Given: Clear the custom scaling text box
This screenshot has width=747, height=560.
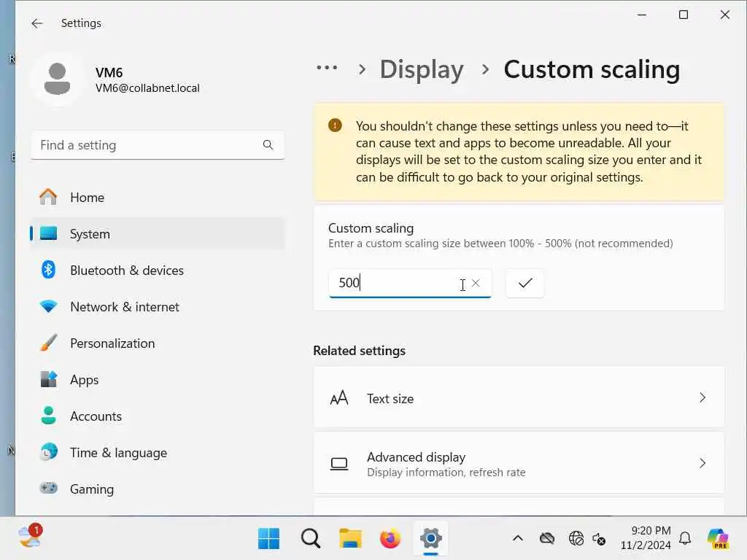Looking at the screenshot, I should coord(476,283).
